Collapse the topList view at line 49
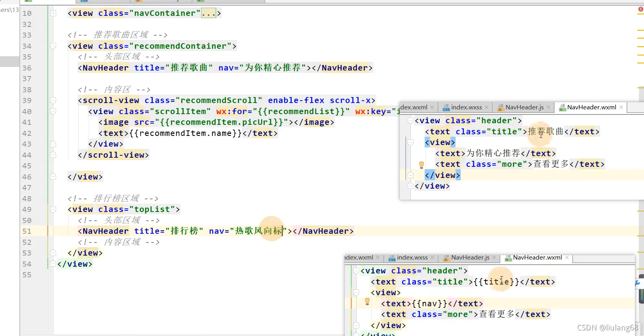Image resolution: width=644 pixels, height=336 pixels. 53,210
